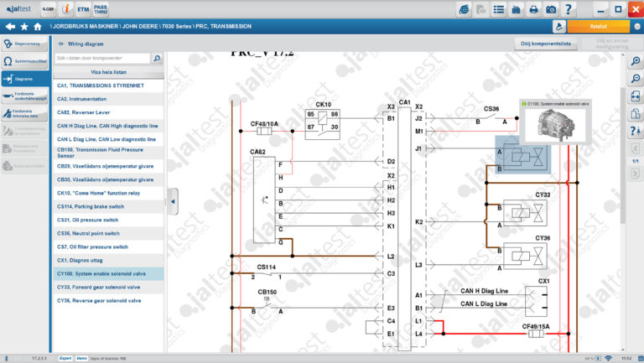Zoom in on the diagram
644x363 pixels.
[636, 61]
